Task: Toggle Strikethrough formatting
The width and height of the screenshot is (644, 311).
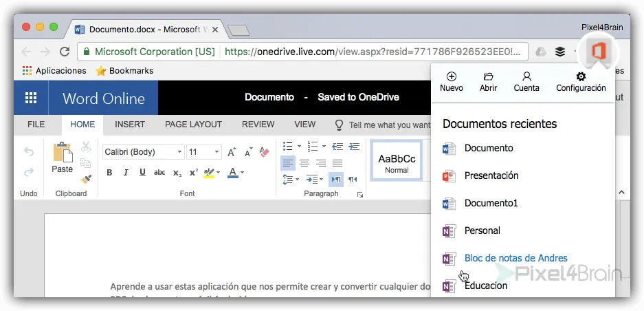Action: tap(159, 173)
